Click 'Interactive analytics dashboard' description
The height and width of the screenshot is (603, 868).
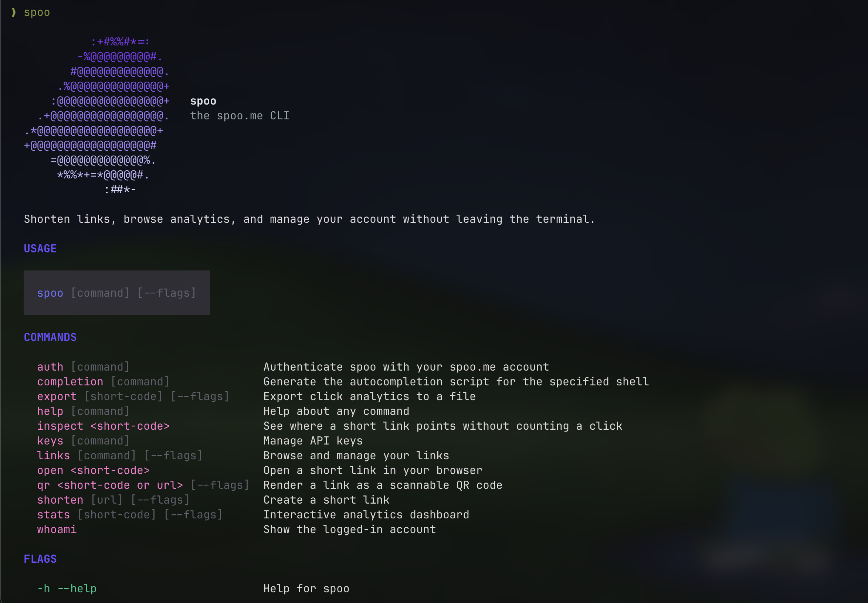pos(366,515)
